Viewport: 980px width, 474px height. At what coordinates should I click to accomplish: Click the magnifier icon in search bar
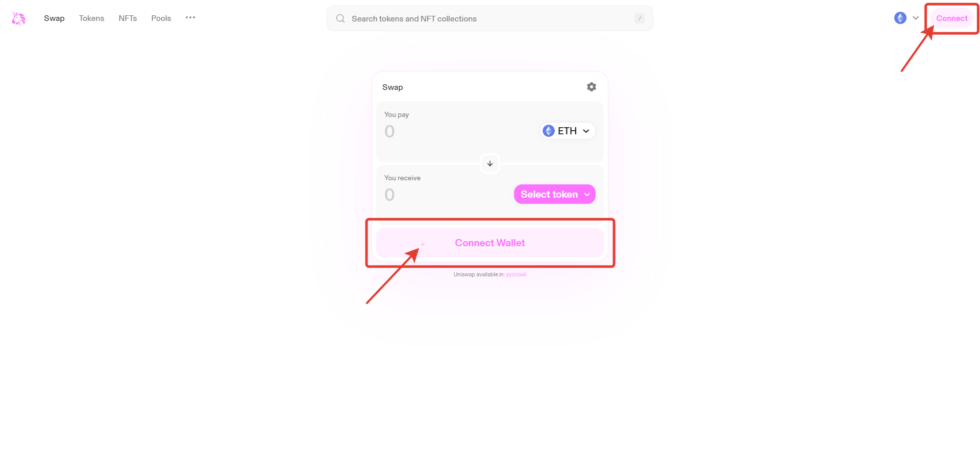click(340, 19)
